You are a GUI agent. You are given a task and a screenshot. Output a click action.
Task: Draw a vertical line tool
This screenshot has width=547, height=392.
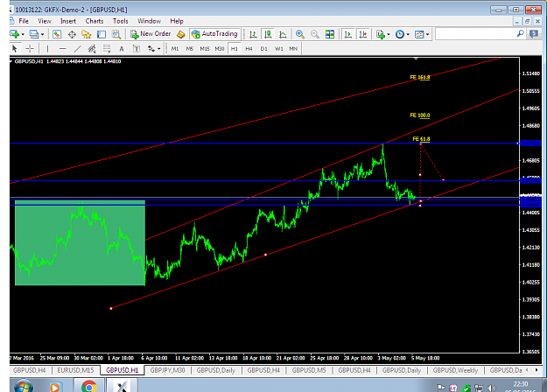coord(47,48)
